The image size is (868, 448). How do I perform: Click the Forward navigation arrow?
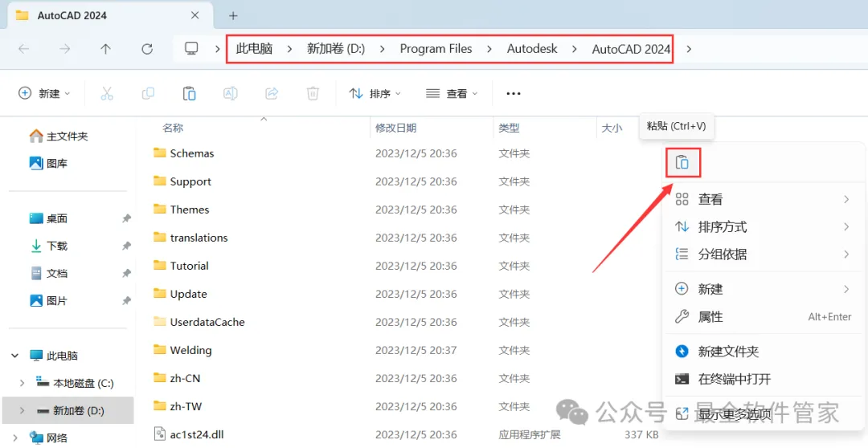pos(65,49)
